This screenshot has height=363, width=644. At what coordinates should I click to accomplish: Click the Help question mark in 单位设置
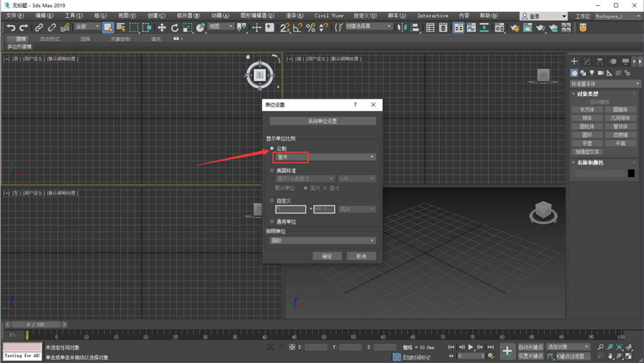pos(355,105)
